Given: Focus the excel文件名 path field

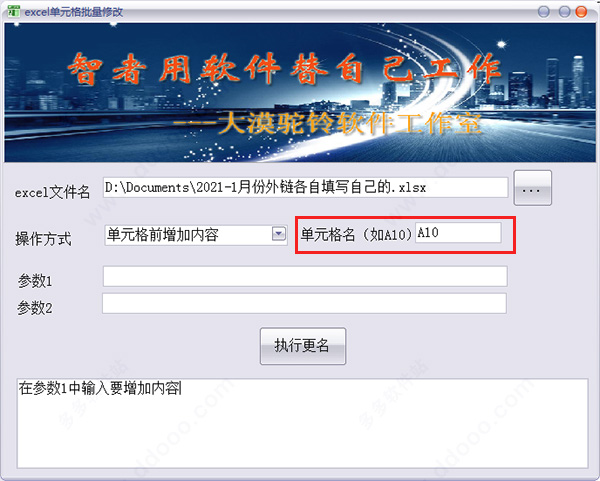Looking at the screenshot, I should pyautogui.click(x=305, y=187).
